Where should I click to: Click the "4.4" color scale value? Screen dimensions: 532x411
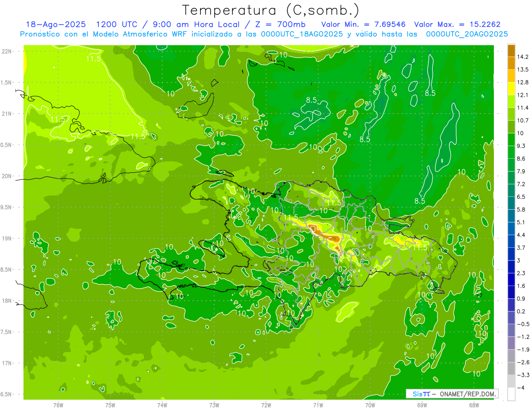coord(521,235)
